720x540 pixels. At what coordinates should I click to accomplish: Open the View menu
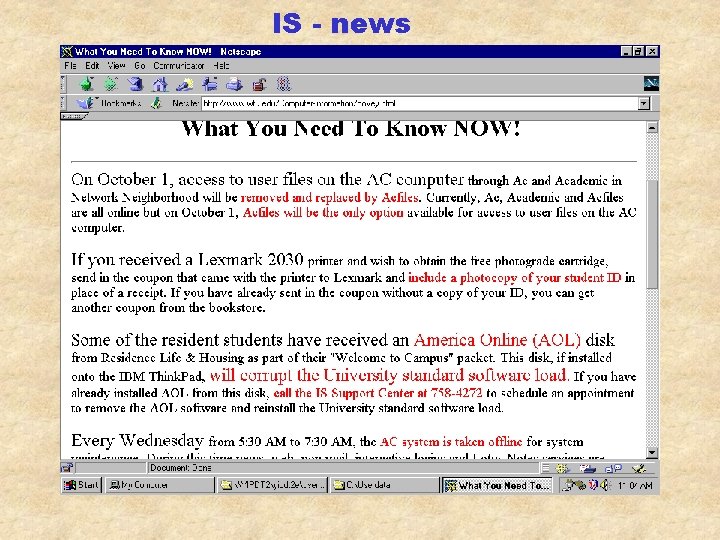pyautogui.click(x=117, y=66)
